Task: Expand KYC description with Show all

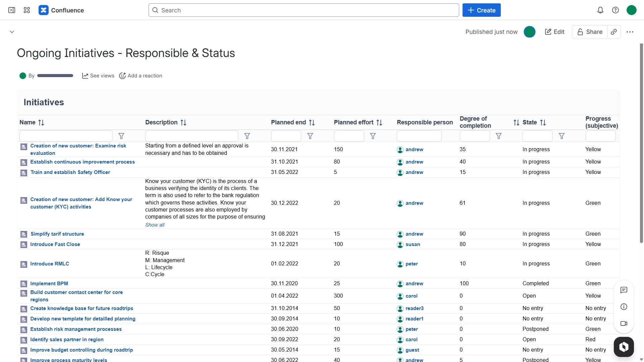Action: (x=155, y=225)
